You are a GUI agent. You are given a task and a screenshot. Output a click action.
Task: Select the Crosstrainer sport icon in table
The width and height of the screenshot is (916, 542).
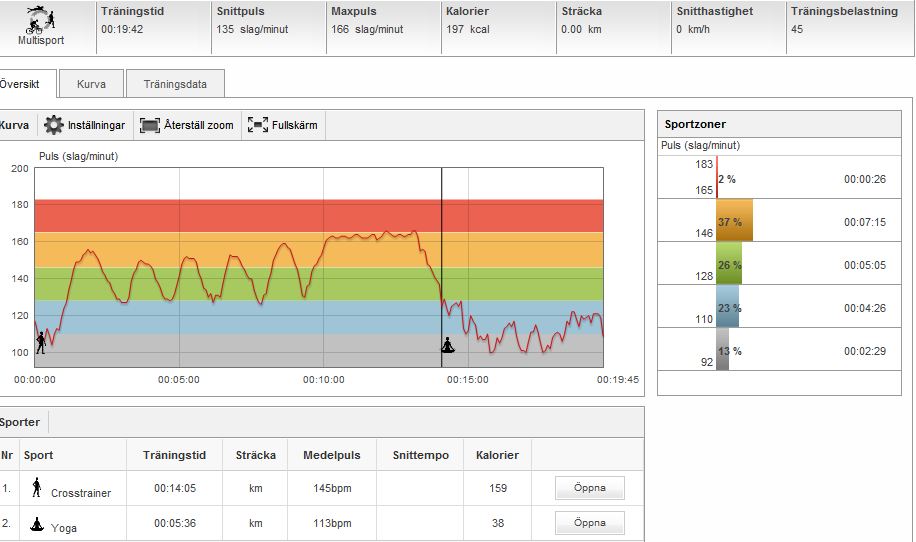pyautogui.click(x=37, y=488)
